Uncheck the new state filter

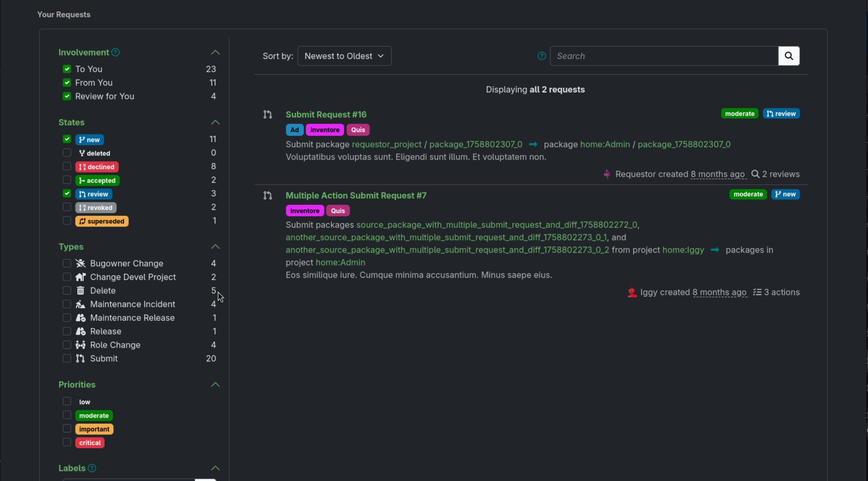click(67, 139)
